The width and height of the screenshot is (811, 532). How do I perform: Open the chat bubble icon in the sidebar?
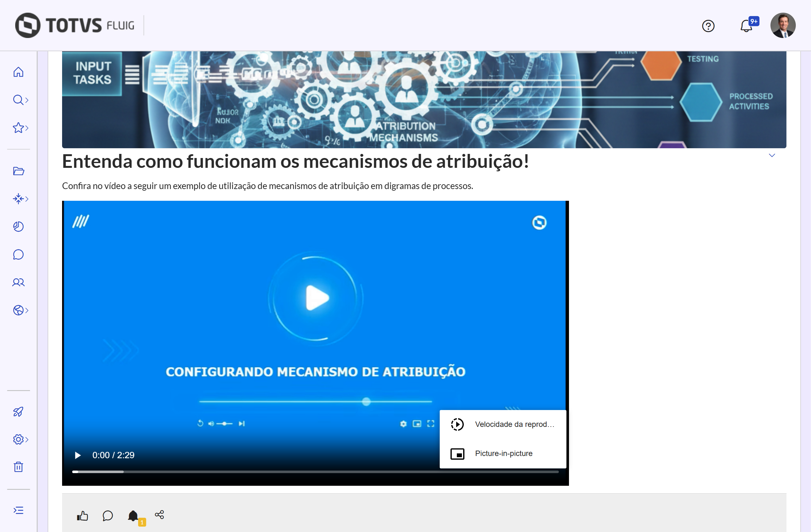18,254
